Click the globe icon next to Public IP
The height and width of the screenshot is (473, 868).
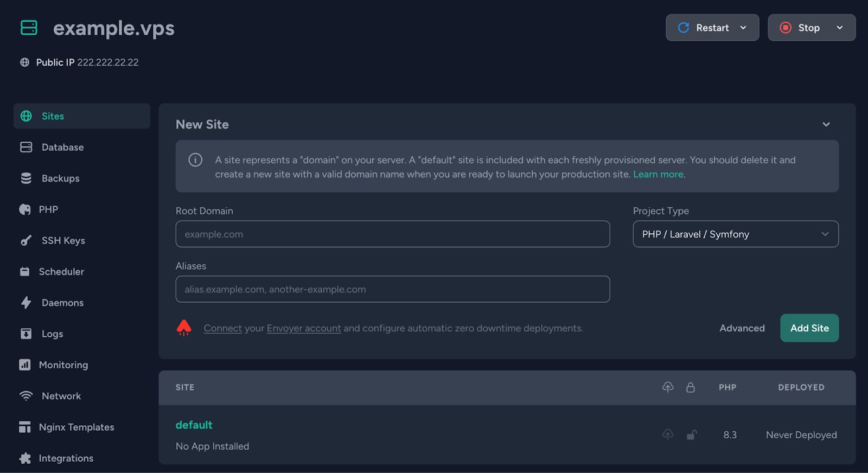(x=24, y=62)
